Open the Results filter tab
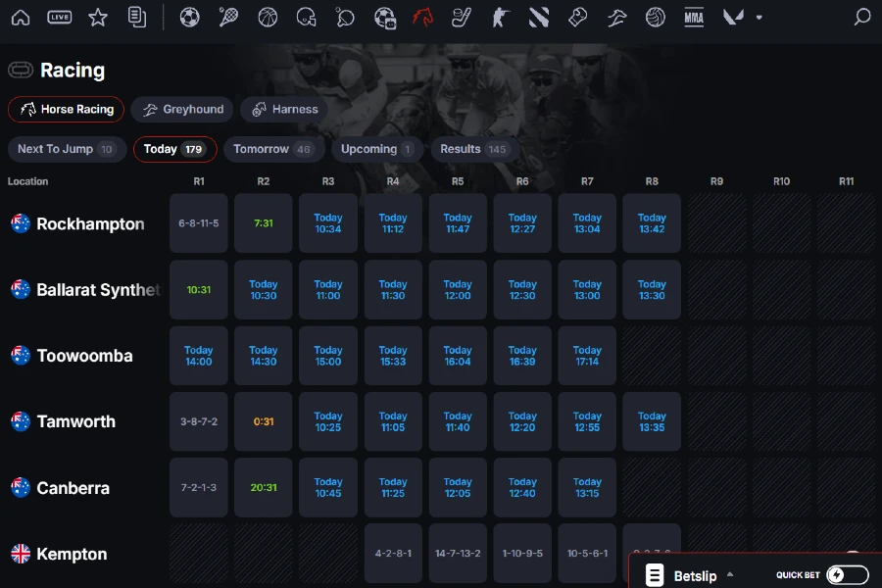882x588 pixels. (473, 149)
